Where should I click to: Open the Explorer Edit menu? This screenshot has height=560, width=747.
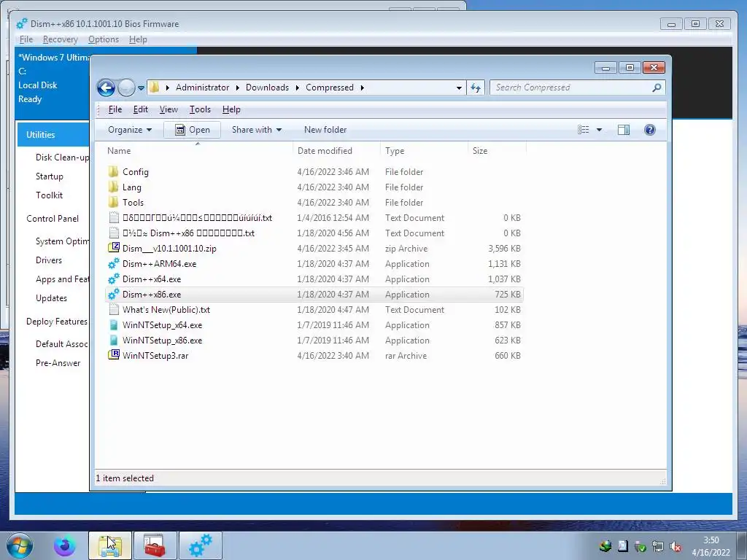click(x=140, y=109)
